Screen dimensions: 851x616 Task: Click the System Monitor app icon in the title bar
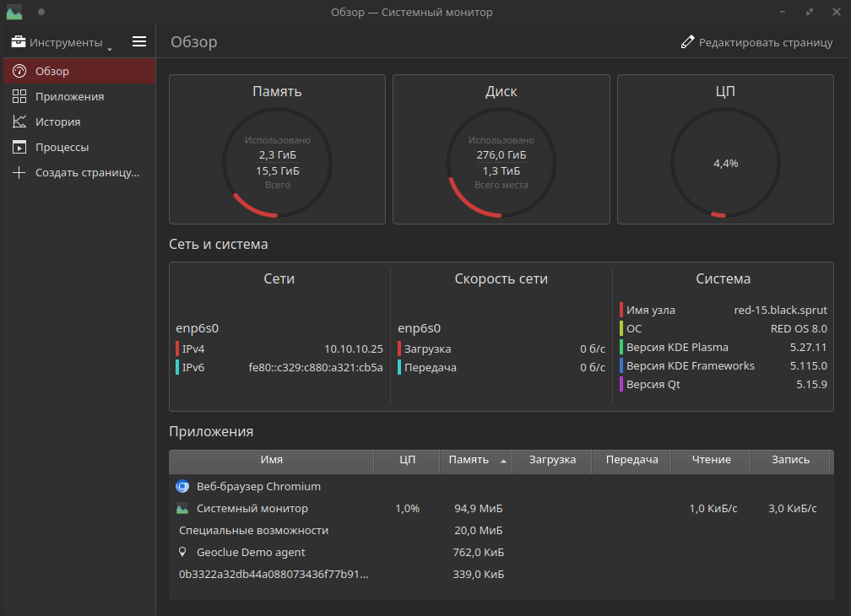click(x=14, y=13)
